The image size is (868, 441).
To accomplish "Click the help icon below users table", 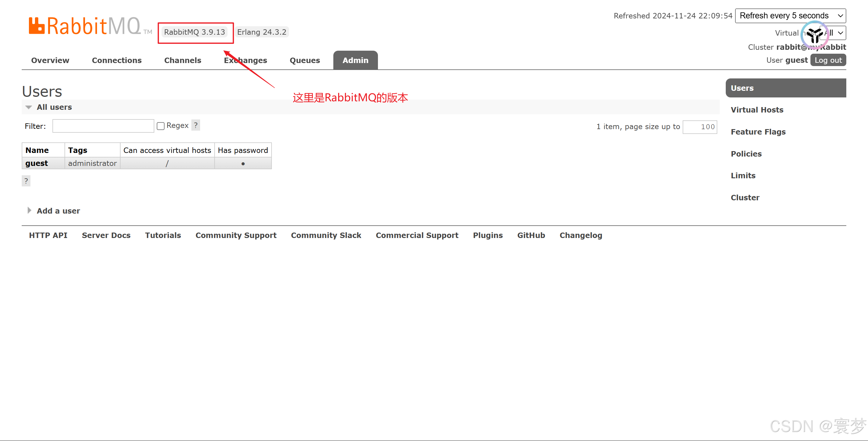I will click(26, 181).
